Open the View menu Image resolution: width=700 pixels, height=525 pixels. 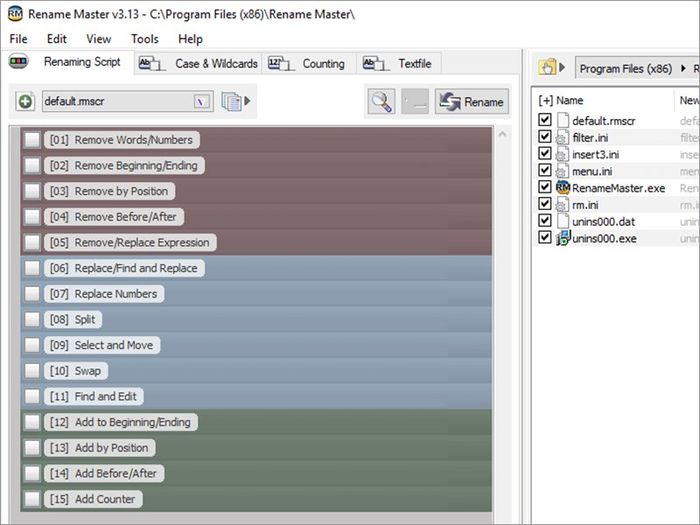pos(99,39)
